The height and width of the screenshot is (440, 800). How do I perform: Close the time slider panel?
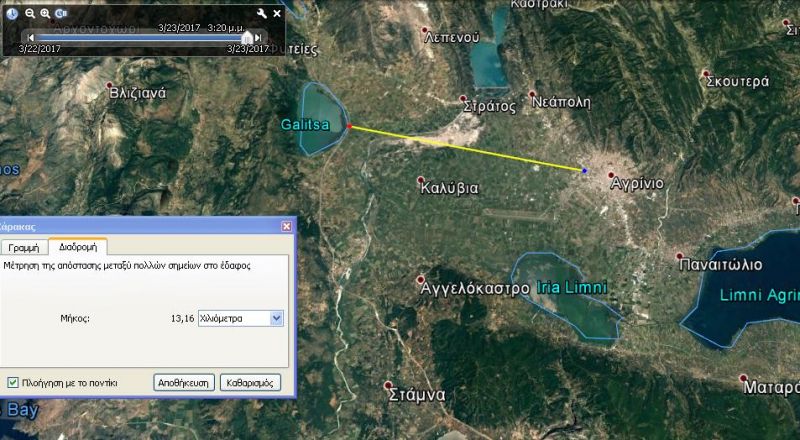[x=277, y=13]
